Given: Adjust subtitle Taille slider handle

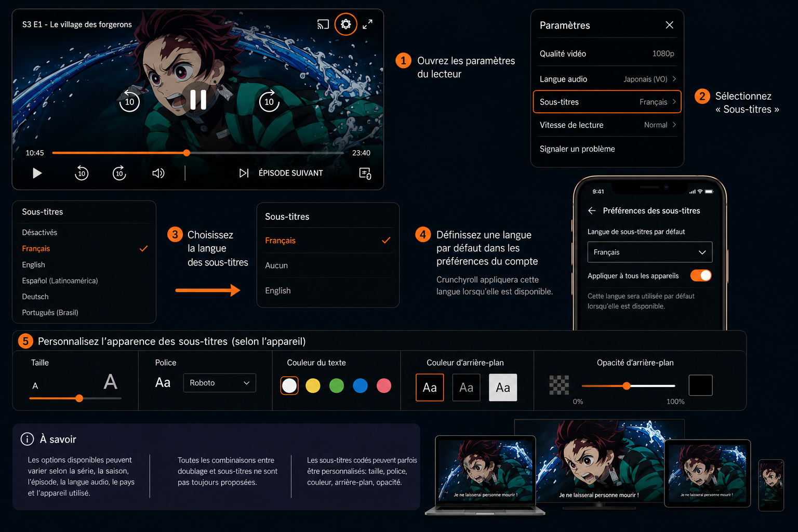Looking at the screenshot, I should (79, 398).
